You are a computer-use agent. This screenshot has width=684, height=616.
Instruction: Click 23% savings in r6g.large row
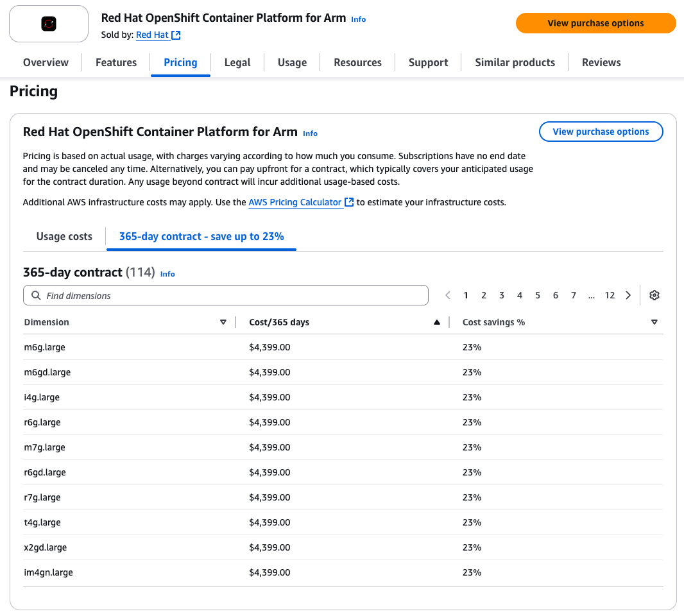pos(472,422)
